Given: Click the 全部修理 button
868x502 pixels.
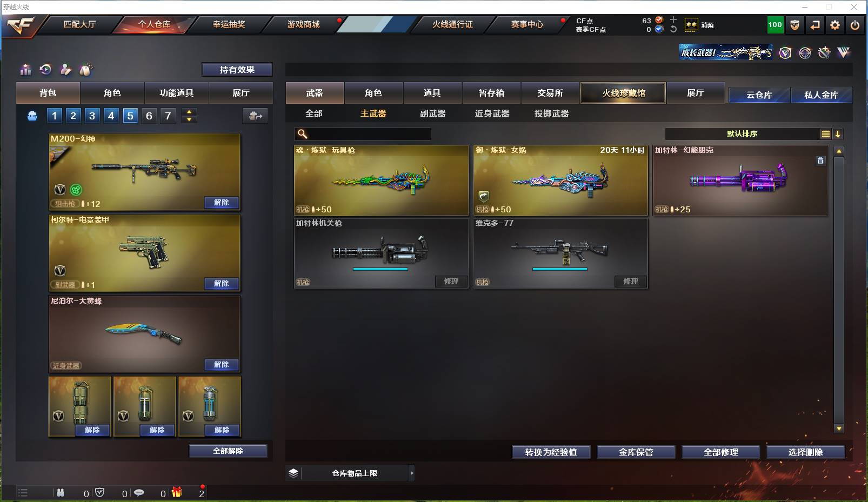Looking at the screenshot, I should 720,452.
